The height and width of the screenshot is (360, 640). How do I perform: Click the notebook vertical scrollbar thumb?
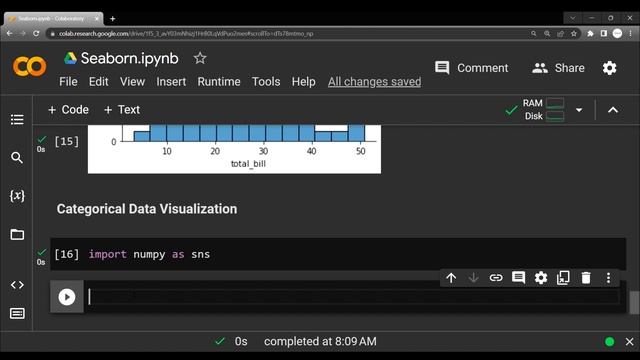point(634,302)
